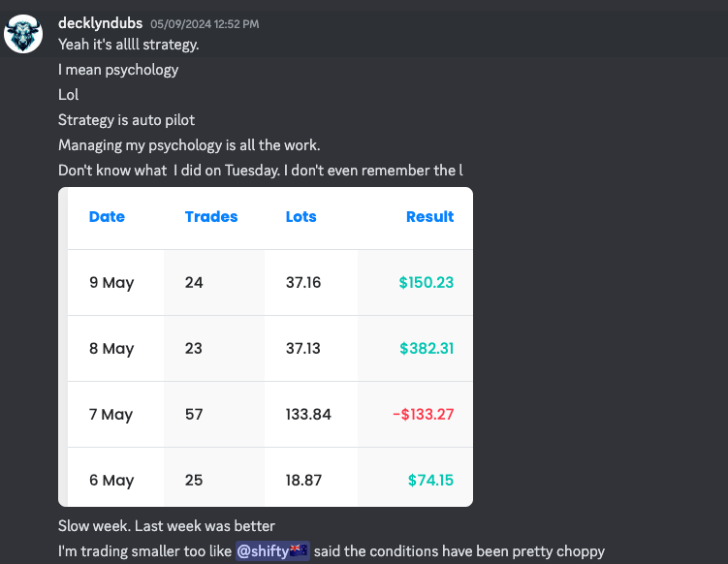
Task: Click the $382.31 result value
Action: 427,349
